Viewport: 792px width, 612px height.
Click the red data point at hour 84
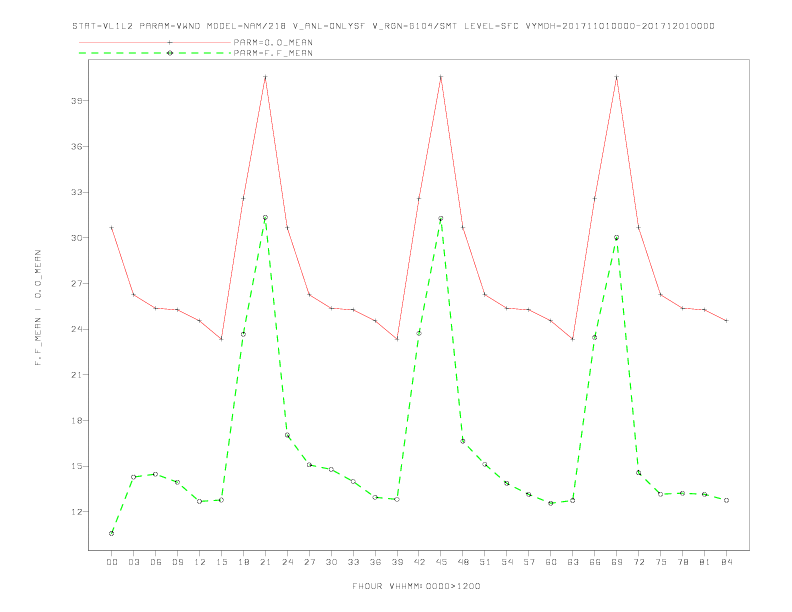(x=727, y=321)
